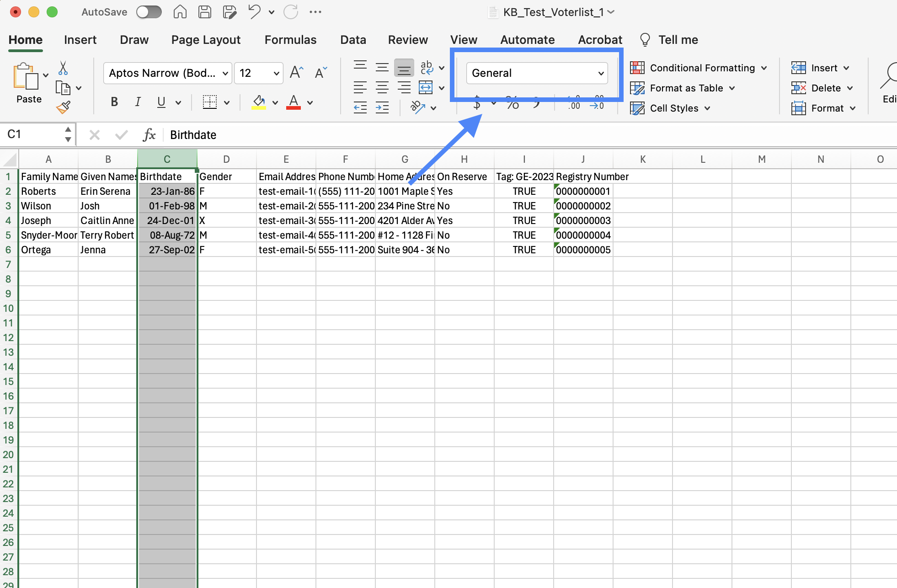Toggle Italic formatting
The height and width of the screenshot is (588, 897).
(138, 102)
